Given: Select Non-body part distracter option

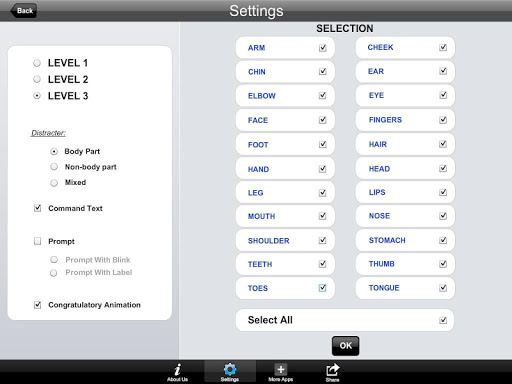Looking at the screenshot, I should pos(54,167).
